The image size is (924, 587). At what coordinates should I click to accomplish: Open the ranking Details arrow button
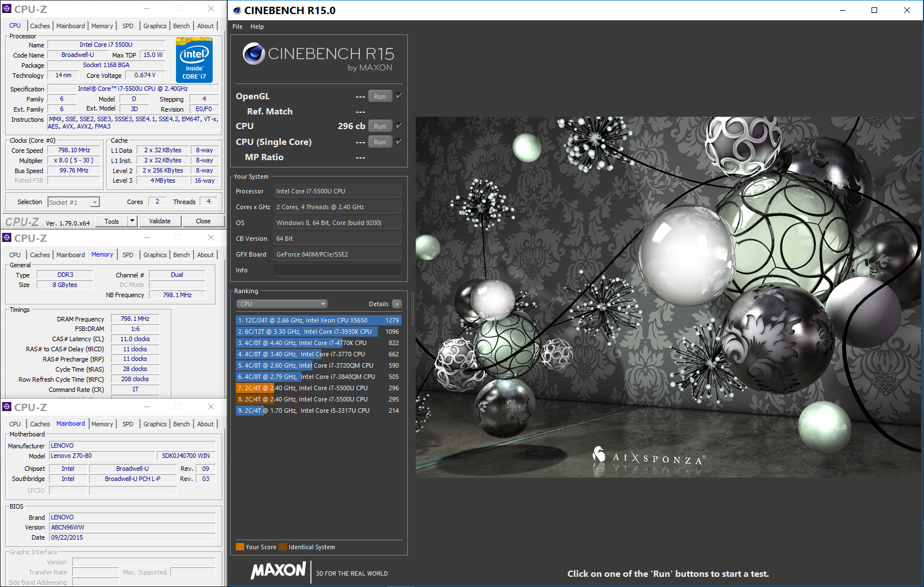(x=397, y=304)
